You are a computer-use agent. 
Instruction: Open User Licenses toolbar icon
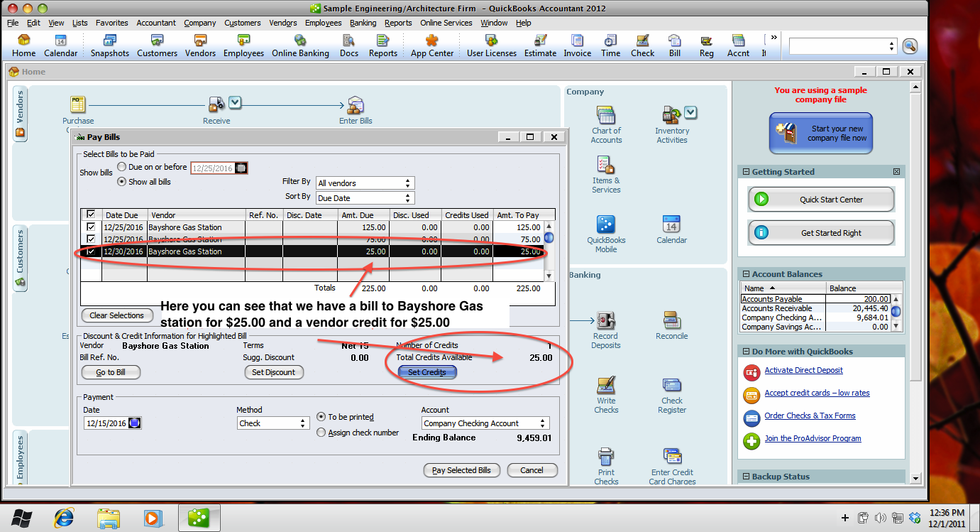click(492, 46)
